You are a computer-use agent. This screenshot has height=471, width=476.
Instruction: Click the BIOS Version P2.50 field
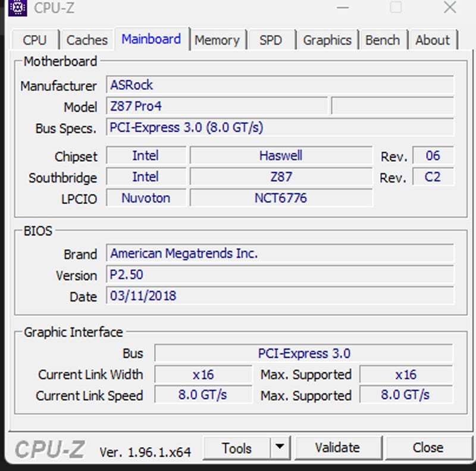(x=280, y=274)
